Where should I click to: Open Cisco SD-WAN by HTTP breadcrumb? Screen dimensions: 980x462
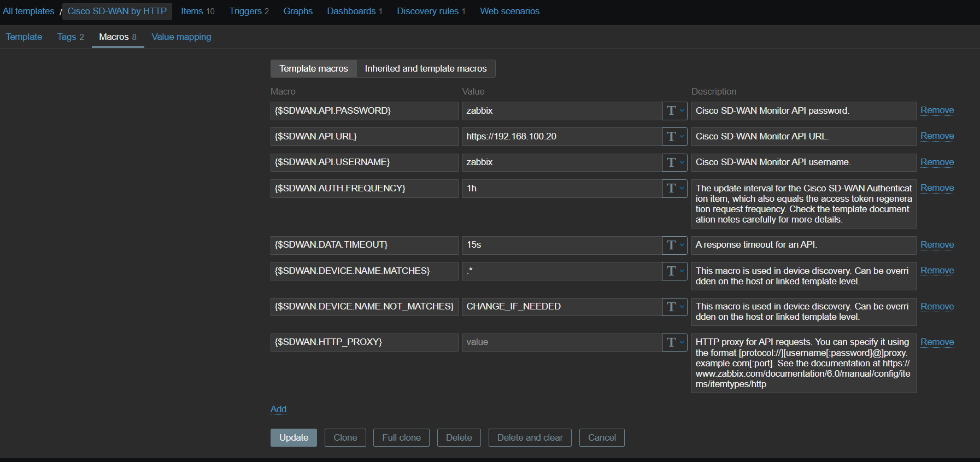(x=117, y=11)
